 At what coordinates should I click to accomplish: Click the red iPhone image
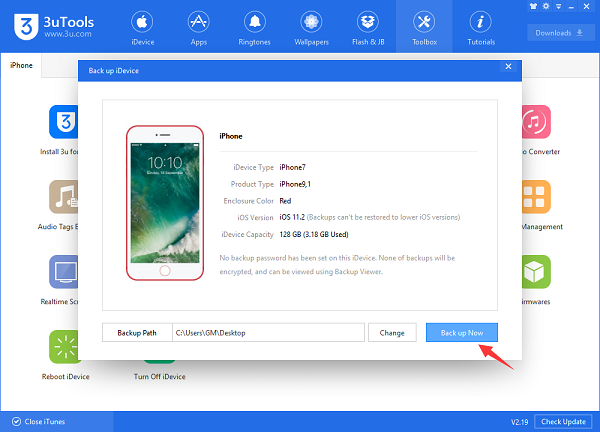pyautogui.click(x=165, y=203)
